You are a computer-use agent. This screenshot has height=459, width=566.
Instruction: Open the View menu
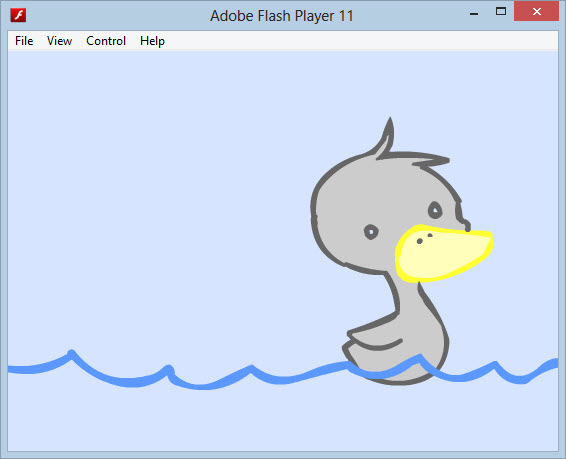tap(59, 41)
